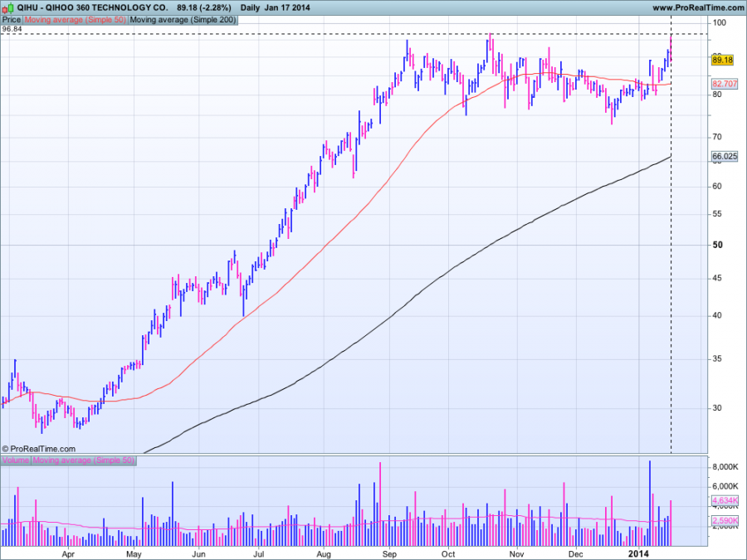Screen dimensions: 747x560
Task: Open the www.ProRealTime.com link
Action: [x=698, y=7]
